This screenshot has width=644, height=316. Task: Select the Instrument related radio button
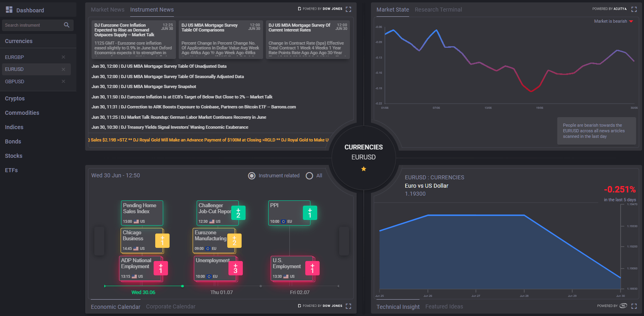tap(252, 176)
